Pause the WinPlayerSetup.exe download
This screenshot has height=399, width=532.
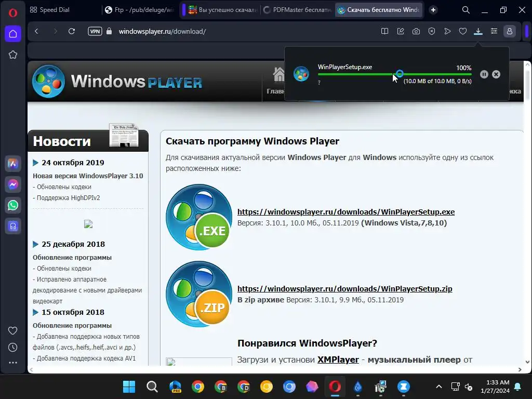(x=484, y=74)
